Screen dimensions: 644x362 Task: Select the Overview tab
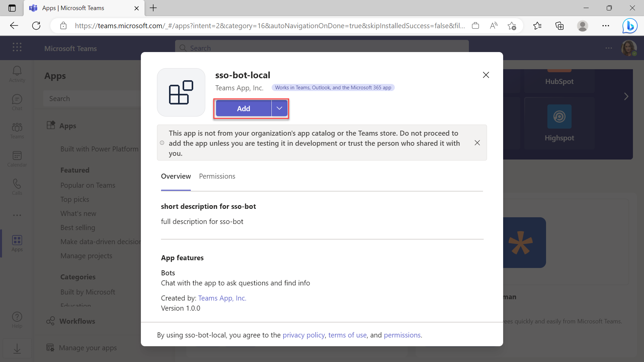(176, 176)
